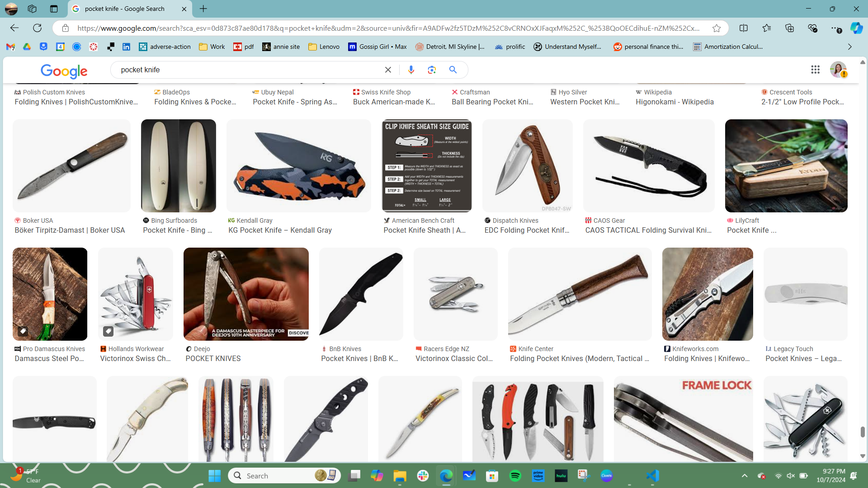Screen dimensions: 868x488
Task: Open the Google apps grid
Action: (815, 70)
